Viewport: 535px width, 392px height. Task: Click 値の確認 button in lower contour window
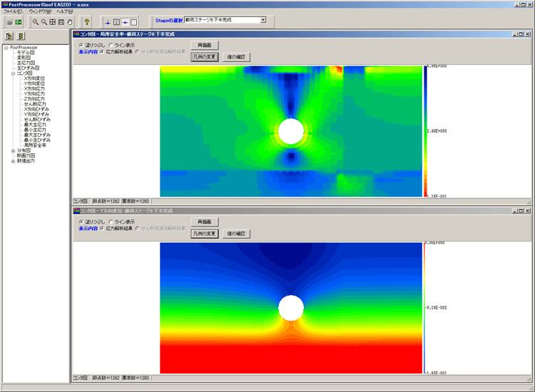click(x=236, y=234)
